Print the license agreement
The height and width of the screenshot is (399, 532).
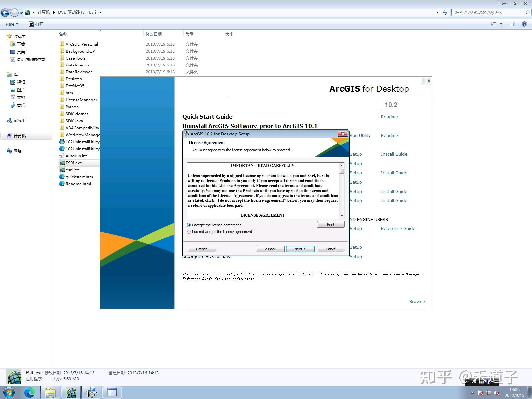330,224
